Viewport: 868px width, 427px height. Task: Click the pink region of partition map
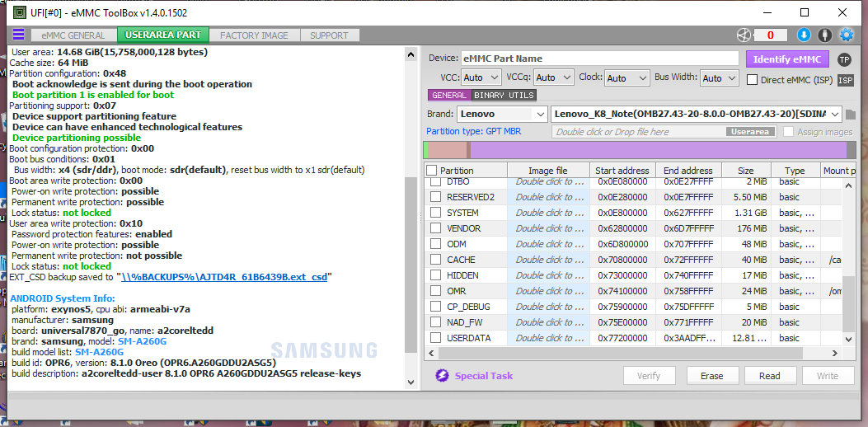448,150
